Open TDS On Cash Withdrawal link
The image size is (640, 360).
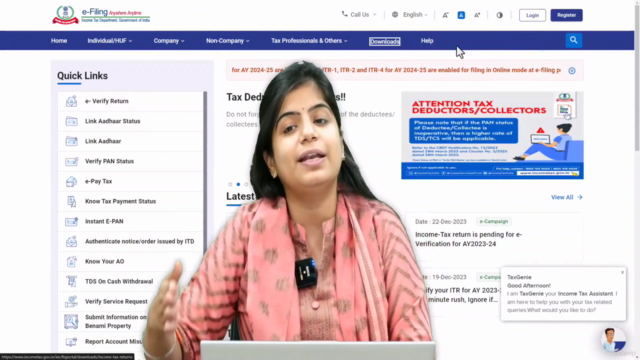[x=119, y=281]
